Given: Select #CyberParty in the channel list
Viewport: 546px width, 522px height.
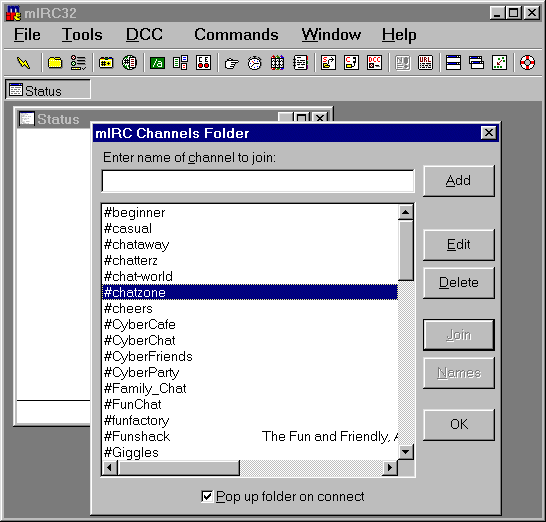Looking at the screenshot, I should pos(250,372).
